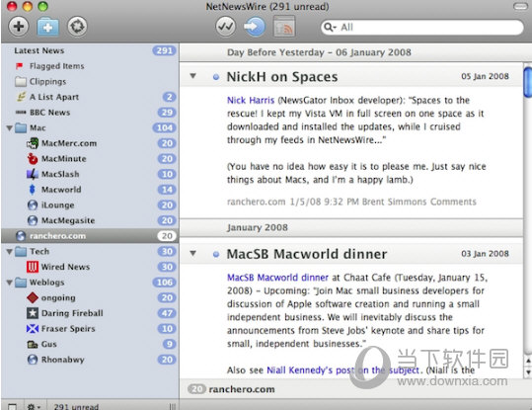Open Niall Kennedy's post link
532x410 pixels.
point(342,370)
